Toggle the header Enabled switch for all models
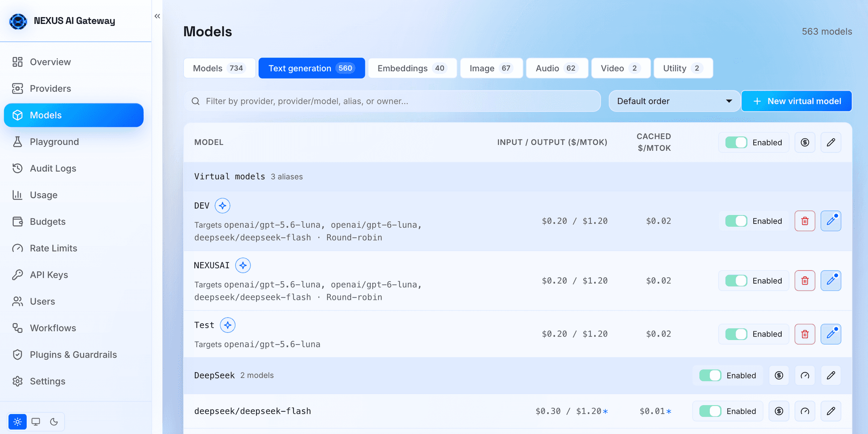 [736, 142]
